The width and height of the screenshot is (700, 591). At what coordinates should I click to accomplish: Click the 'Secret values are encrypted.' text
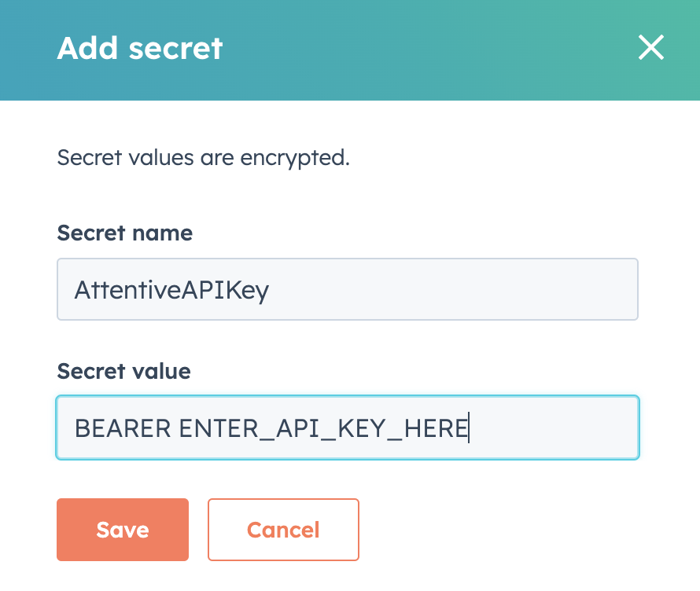(203, 158)
